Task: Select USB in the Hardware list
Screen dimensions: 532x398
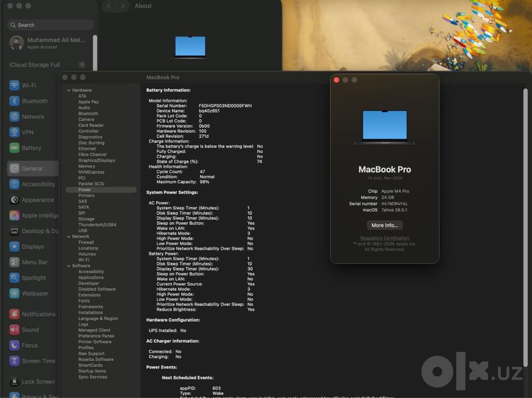Action: (x=83, y=231)
